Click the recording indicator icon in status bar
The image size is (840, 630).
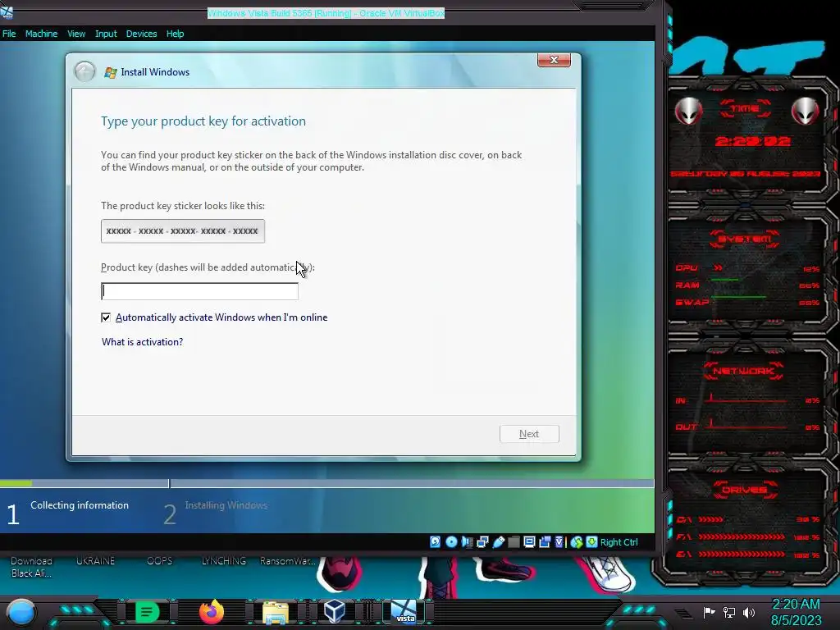[545, 542]
